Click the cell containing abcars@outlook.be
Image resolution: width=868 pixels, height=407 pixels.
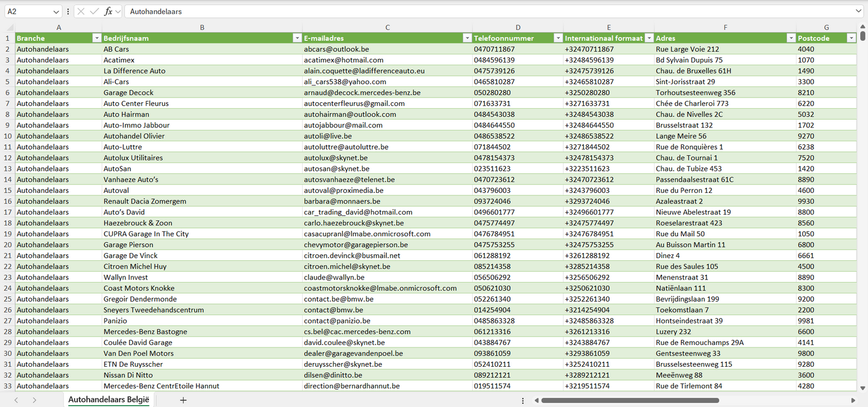(336, 49)
